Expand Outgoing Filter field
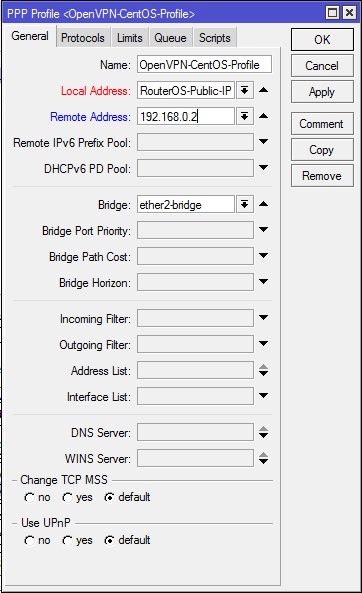 264,343
